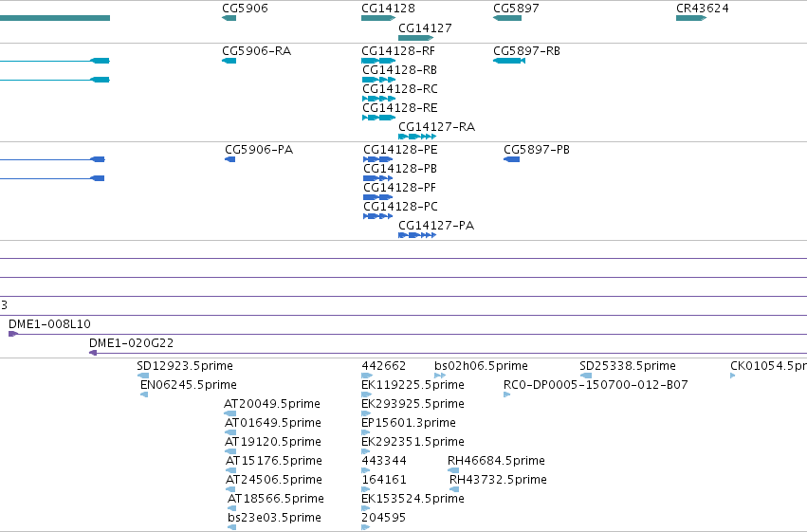807x532 pixels.
Task: Click the CG14128-RB transcript glyph
Action: coord(378,80)
